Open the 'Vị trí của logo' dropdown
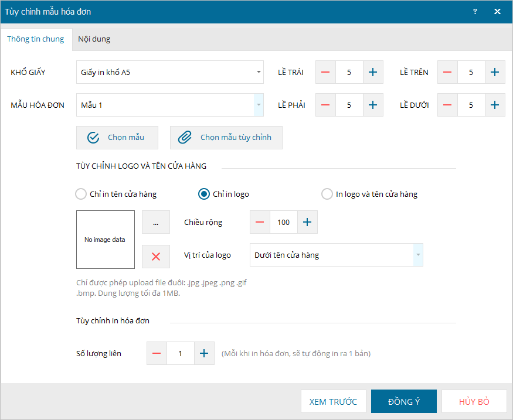Image resolution: width=513 pixels, height=420 pixels. coord(417,255)
